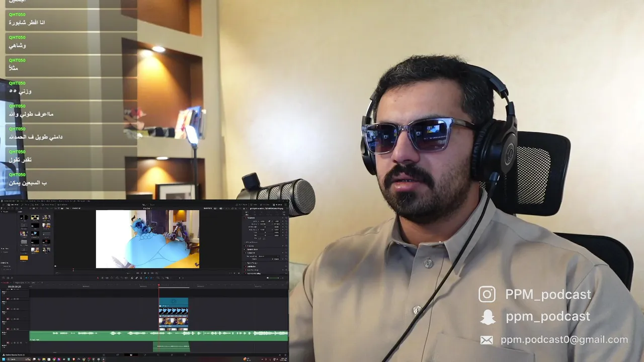Expand the Lens Correction section
Screen dimensions: 644x362
point(253,270)
